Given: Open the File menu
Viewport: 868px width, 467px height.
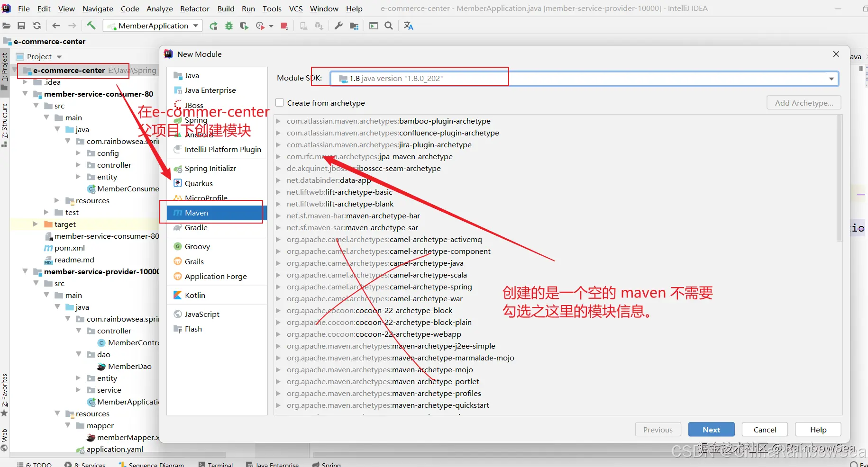Looking at the screenshot, I should (x=24, y=9).
